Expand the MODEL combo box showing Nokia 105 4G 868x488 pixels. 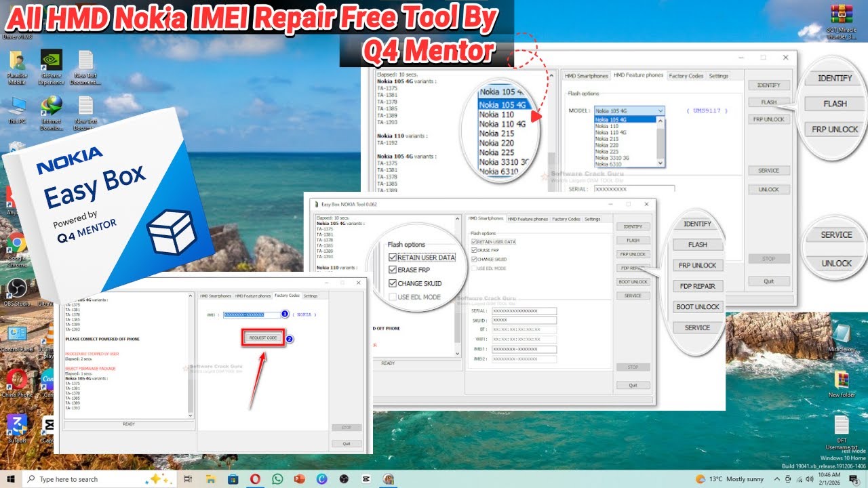click(x=629, y=110)
